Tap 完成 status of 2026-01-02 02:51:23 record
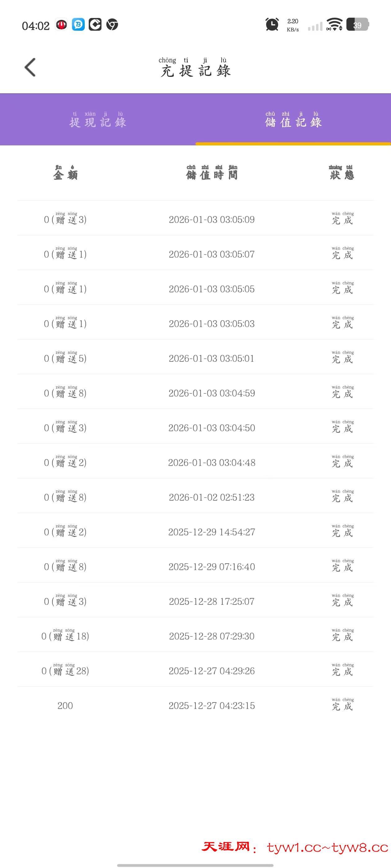The width and height of the screenshot is (391, 868). tap(342, 497)
